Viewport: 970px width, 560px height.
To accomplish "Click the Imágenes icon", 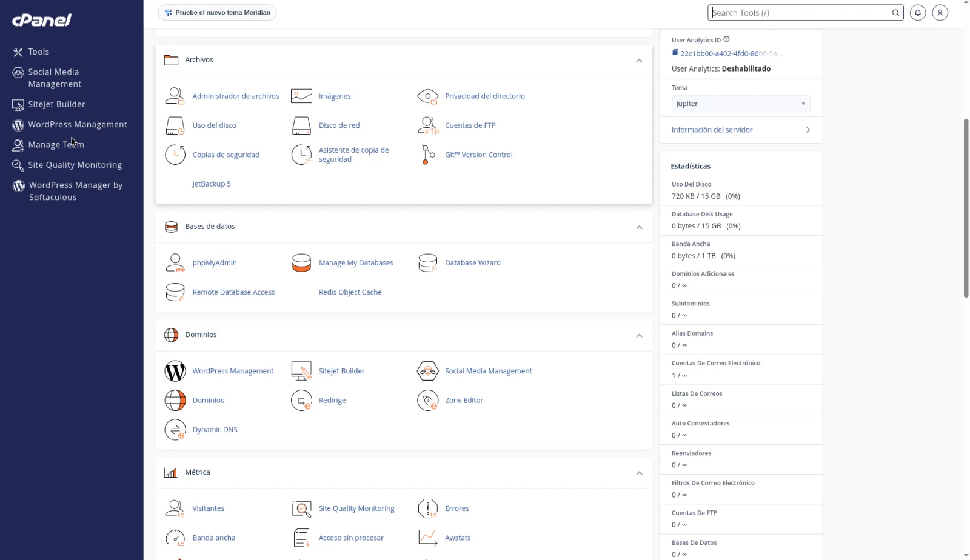I will (301, 96).
